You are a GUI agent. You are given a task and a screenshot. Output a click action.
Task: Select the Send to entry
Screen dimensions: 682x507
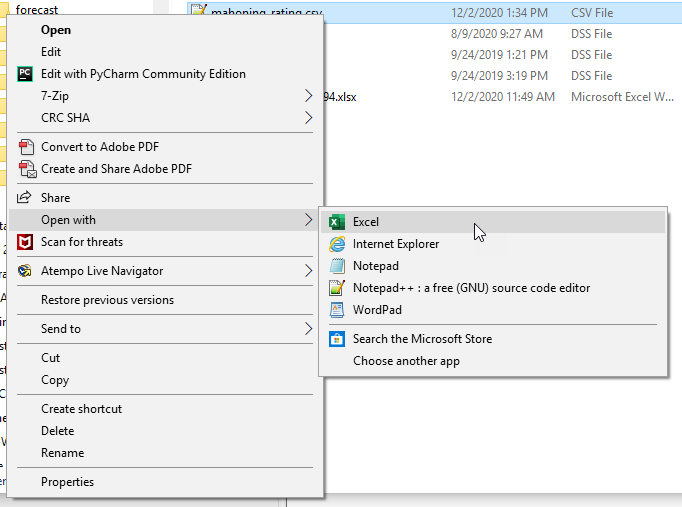tap(165, 329)
